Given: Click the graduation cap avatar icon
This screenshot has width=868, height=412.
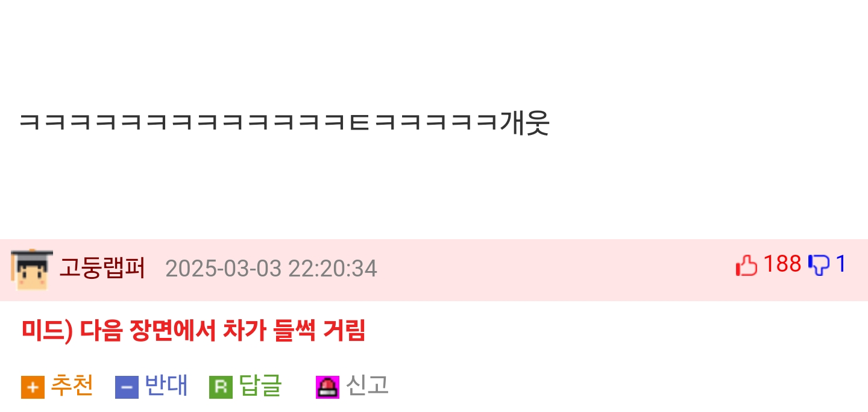Looking at the screenshot, I should (32, 269).
